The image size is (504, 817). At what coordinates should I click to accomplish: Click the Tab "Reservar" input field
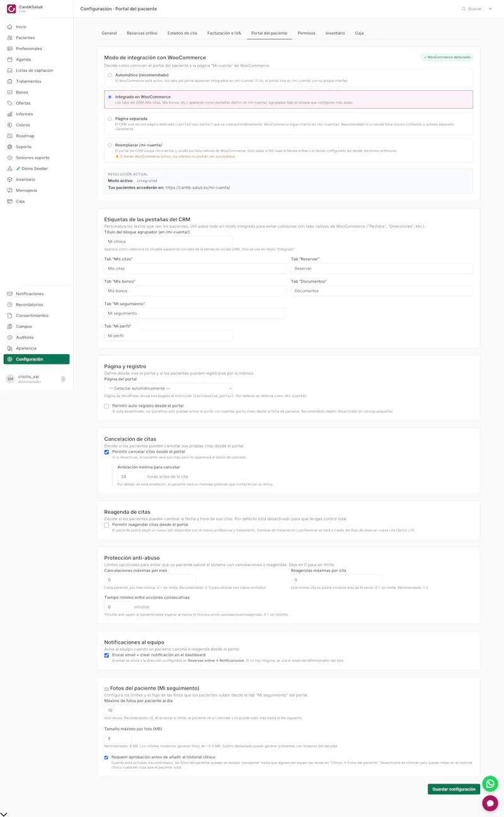point(382,269)
